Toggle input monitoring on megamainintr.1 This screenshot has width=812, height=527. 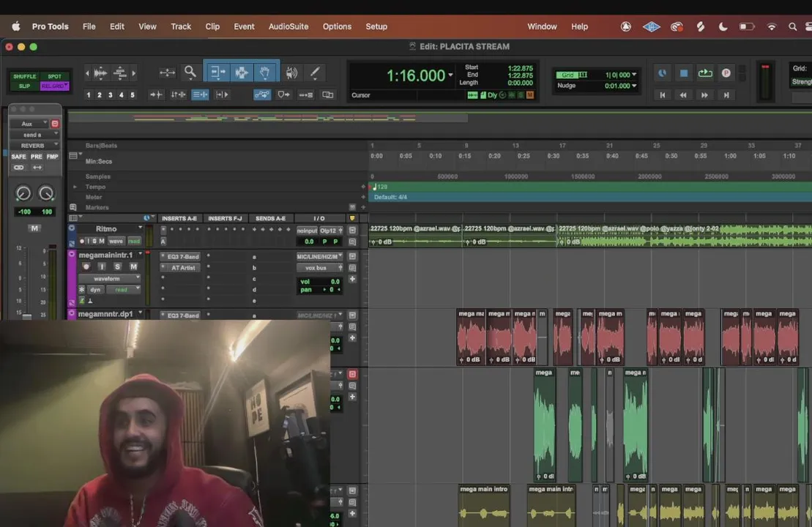pos(102,266)
